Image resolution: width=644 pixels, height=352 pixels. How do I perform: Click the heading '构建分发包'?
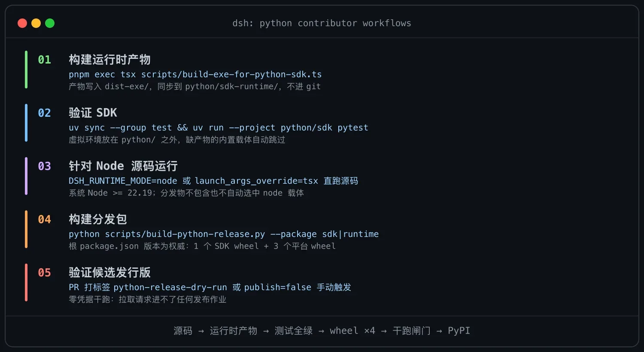tap(98, 219)
